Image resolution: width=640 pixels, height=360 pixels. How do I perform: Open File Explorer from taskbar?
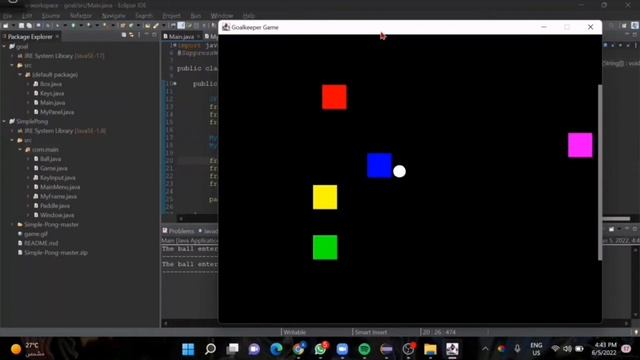(x=430, y=349)
